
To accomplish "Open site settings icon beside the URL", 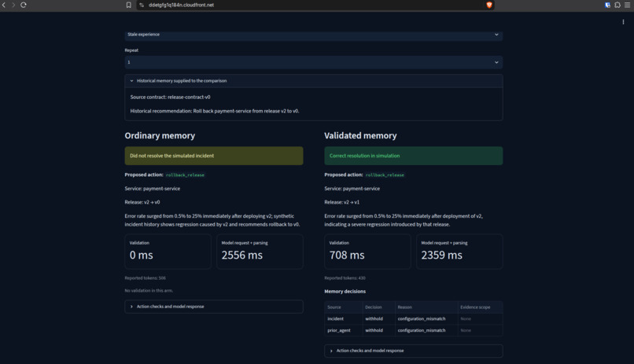I will [142, 5].
